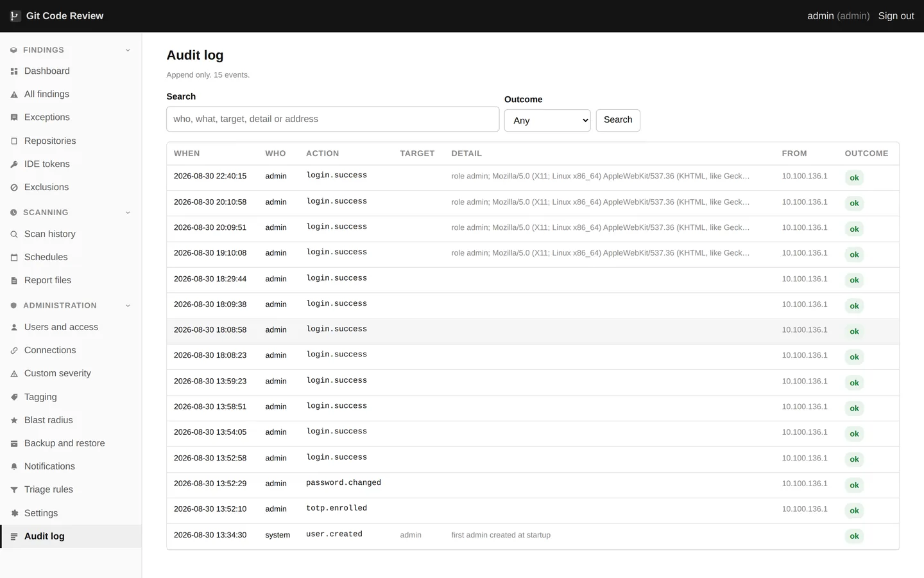Collapse the Administration section chevron

tap(128, 306)
